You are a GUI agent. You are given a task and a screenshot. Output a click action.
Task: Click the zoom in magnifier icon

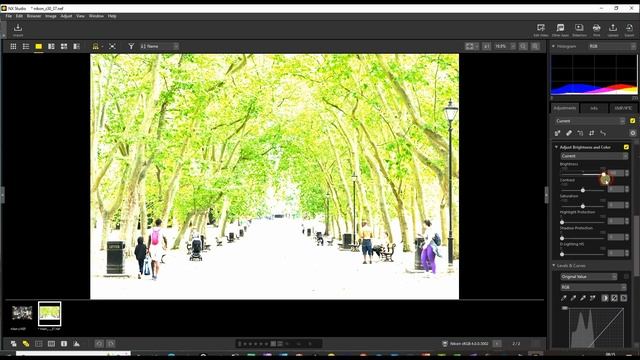point(535,47)
